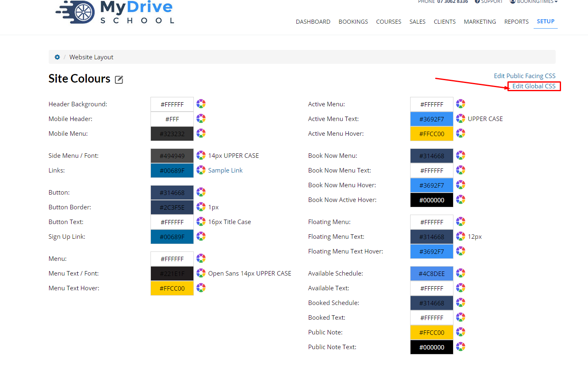Click the Available Schedule #4C8DEE swatch
Screen dimensions: 588x379
coord(432,274)
